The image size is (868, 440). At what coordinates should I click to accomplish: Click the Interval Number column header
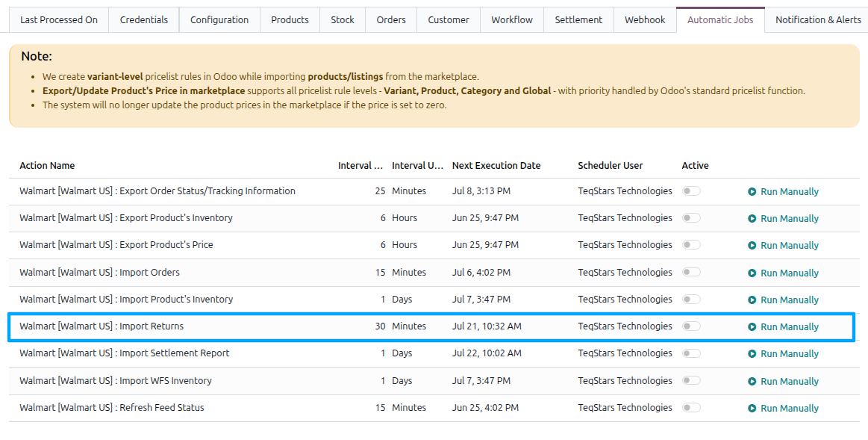[x=360, y=166]
